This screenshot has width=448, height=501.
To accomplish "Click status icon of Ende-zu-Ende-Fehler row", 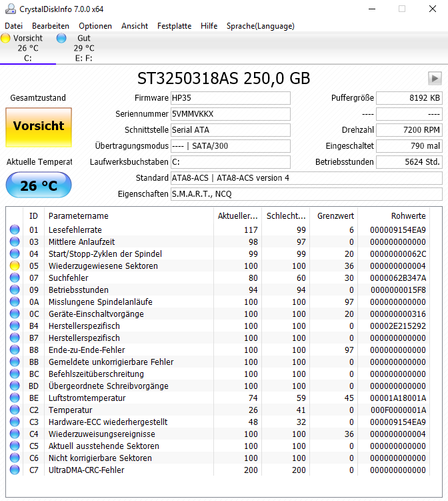I will click(x=15, y=350).
